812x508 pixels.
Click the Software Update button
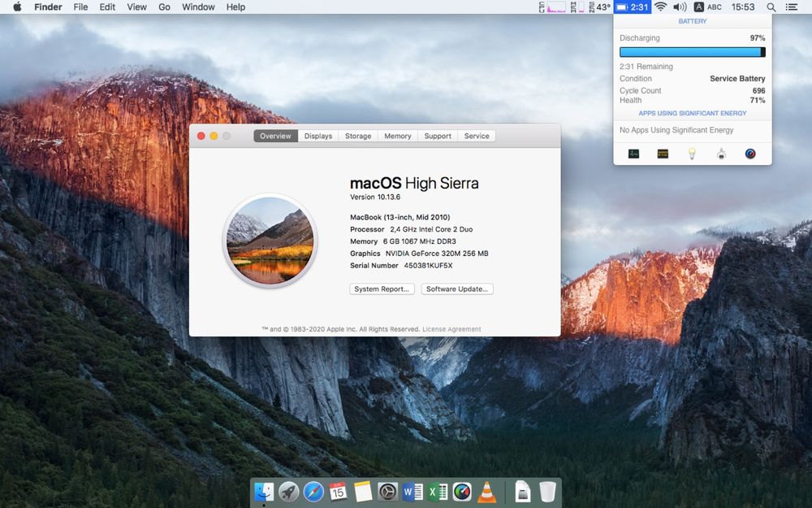click(456, 289)
